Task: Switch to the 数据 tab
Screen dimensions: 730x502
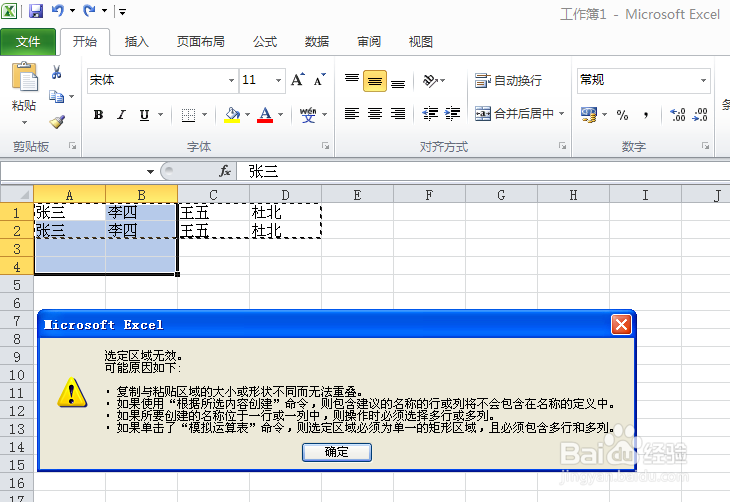Action: tap(317, 42)
